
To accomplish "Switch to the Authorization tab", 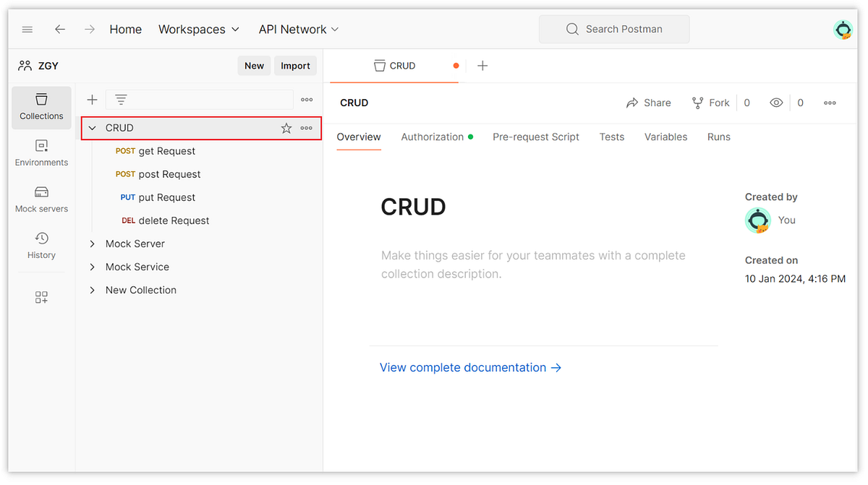I will 433,137.
